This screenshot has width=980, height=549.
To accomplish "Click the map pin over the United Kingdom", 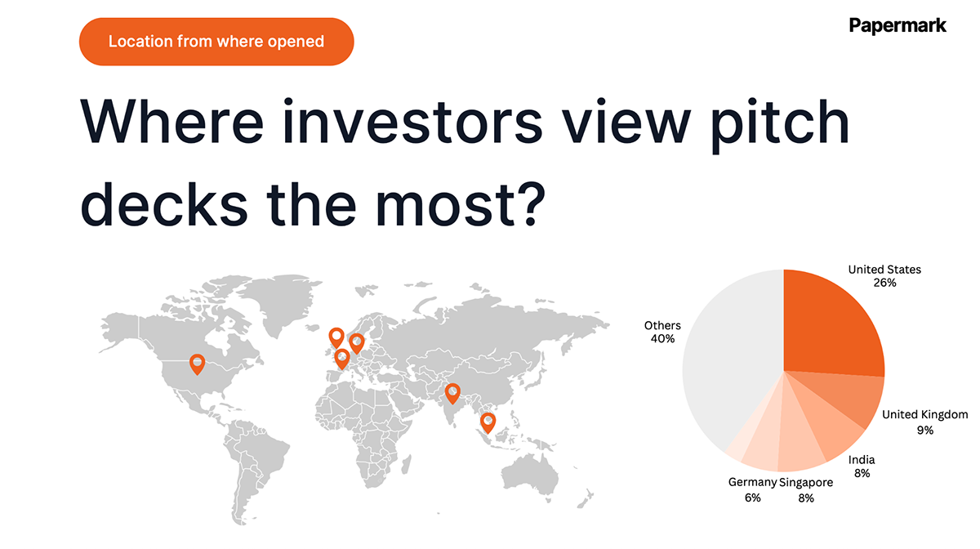I will click(x=336, y=336).
